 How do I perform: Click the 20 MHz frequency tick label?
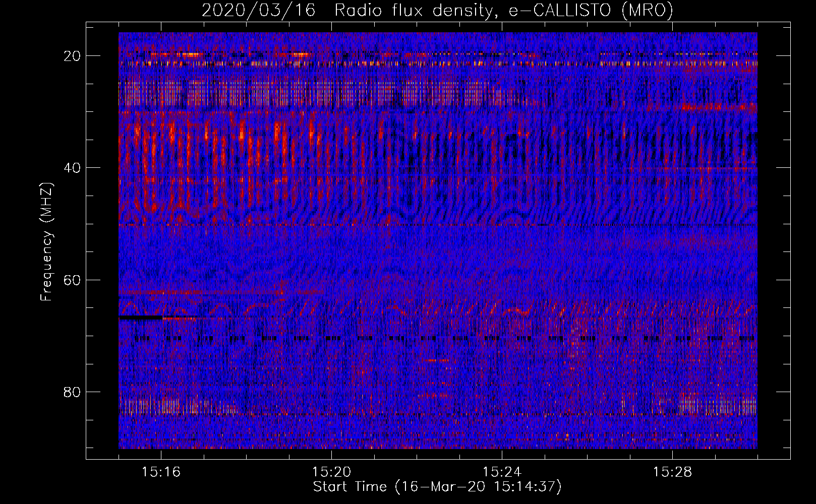tap(72, 56)
